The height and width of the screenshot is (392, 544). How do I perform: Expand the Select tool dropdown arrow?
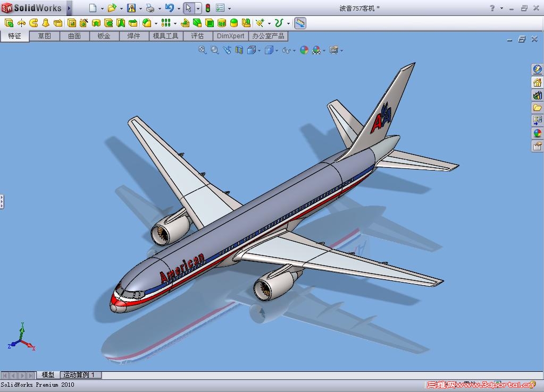198,8
